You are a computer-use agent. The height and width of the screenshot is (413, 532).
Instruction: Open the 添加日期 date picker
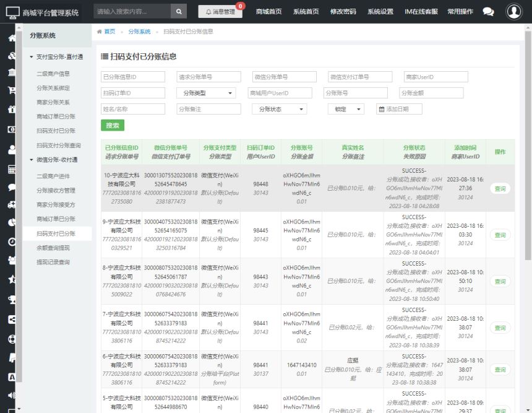pyautogui.click(x=400, y=109)
